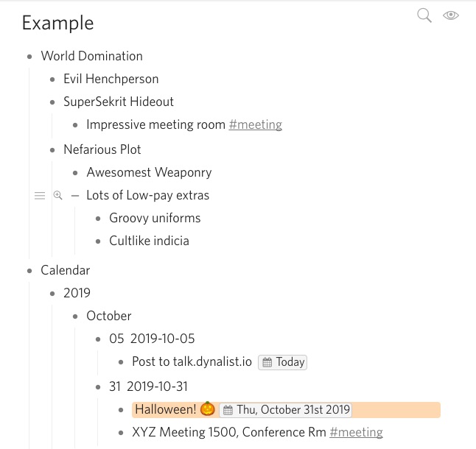This screenshot has height=449, width=476.
Task: Click bullet of the 2019 item
Action: coord(52,294)
